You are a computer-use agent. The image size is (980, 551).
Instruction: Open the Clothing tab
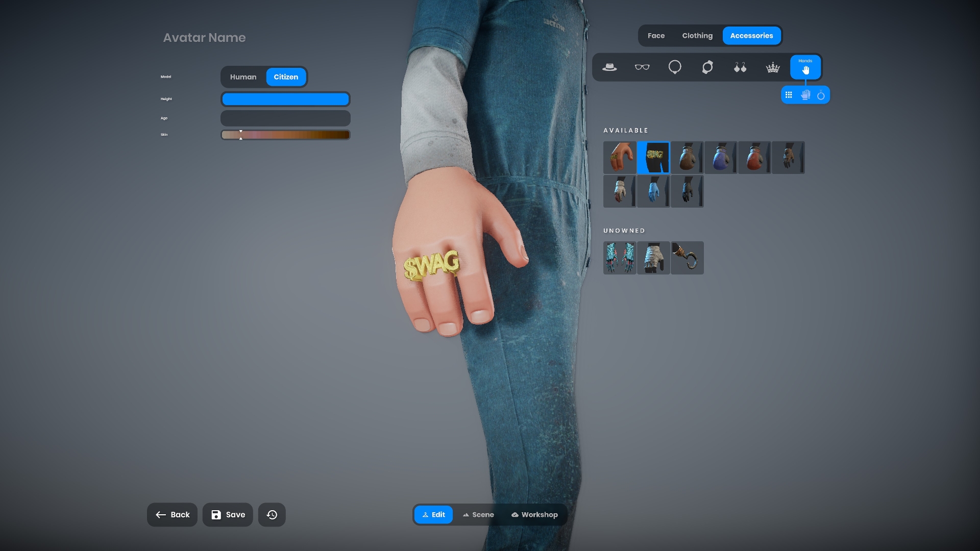697,36
